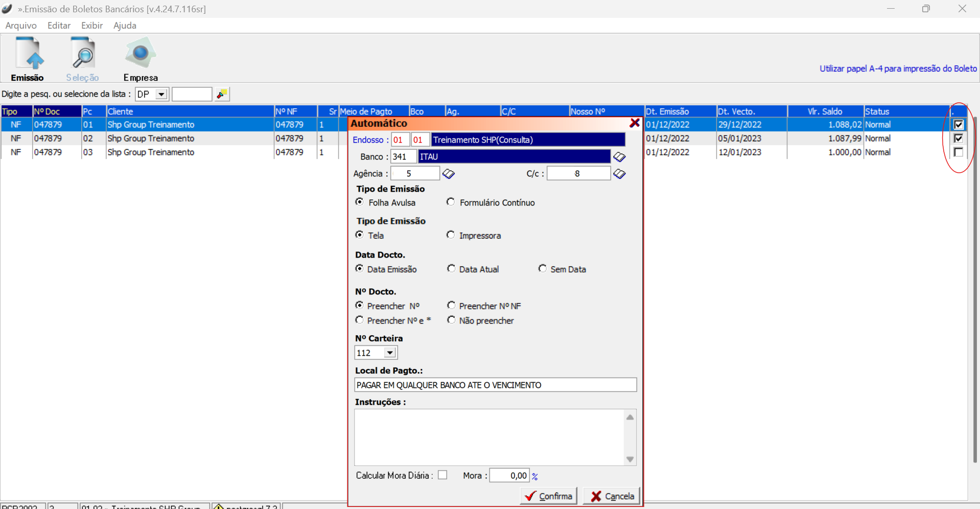Click the Confirma button
980x509 pixels.
pos(549,496)
